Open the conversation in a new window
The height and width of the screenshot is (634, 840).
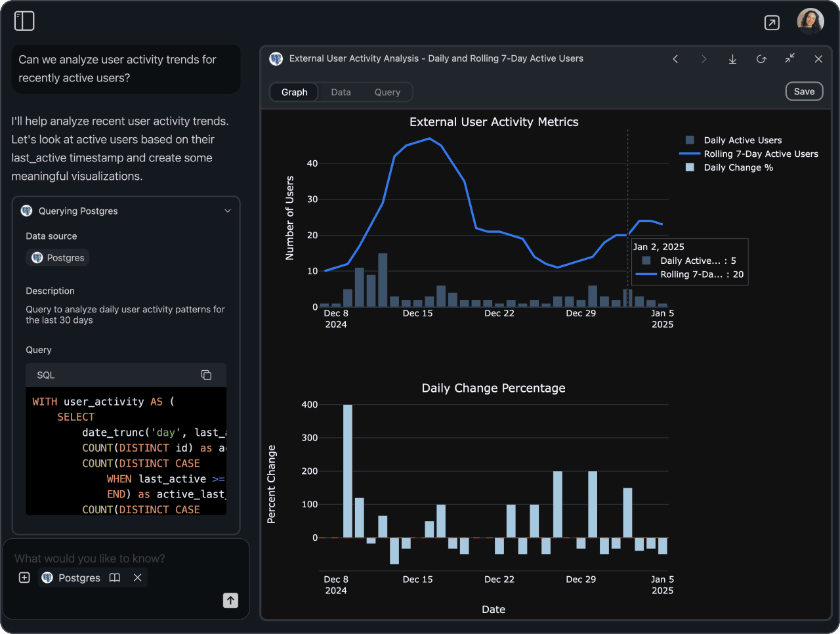[772, 22]
